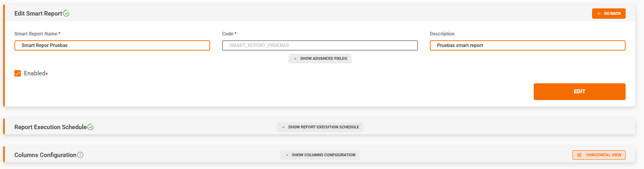Expand Show Columns Configuration section
The image size is (644, 169).
tap(320, 155)
